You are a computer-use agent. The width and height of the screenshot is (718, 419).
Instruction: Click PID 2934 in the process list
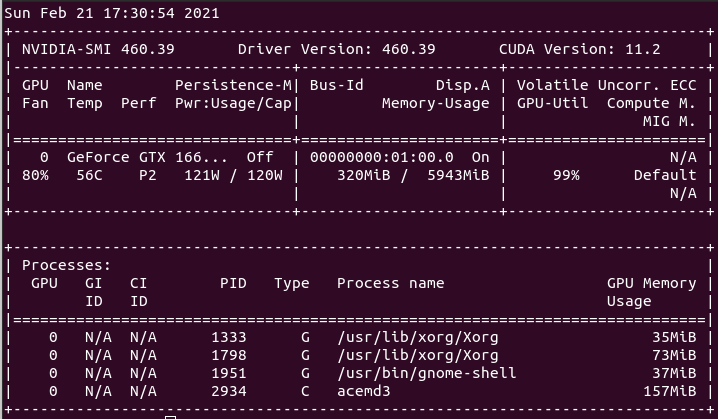tap(228, 391)
